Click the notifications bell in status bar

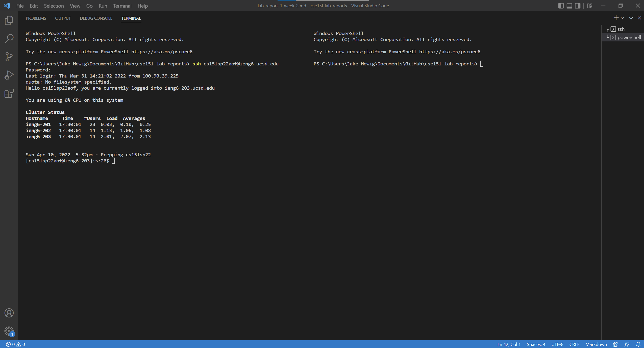pos(638,344)
